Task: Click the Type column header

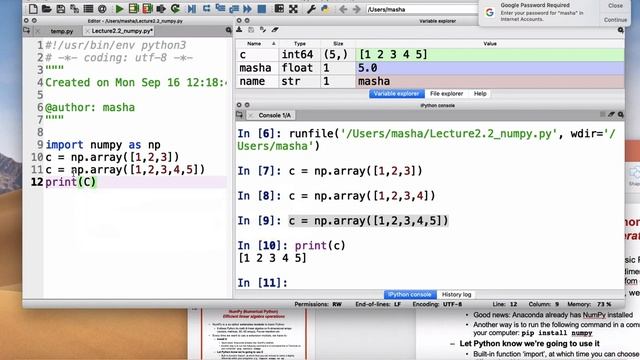Action: 300,44
